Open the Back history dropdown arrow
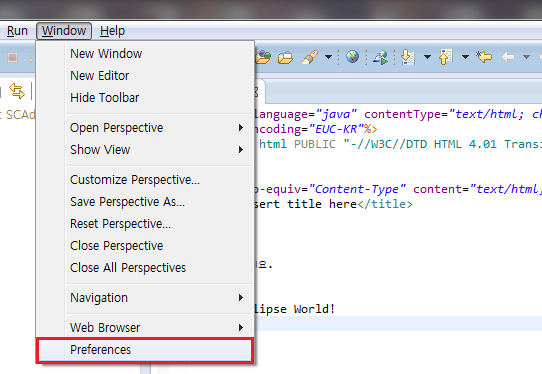This screenshot has height=374, width=542. [526, 57]
